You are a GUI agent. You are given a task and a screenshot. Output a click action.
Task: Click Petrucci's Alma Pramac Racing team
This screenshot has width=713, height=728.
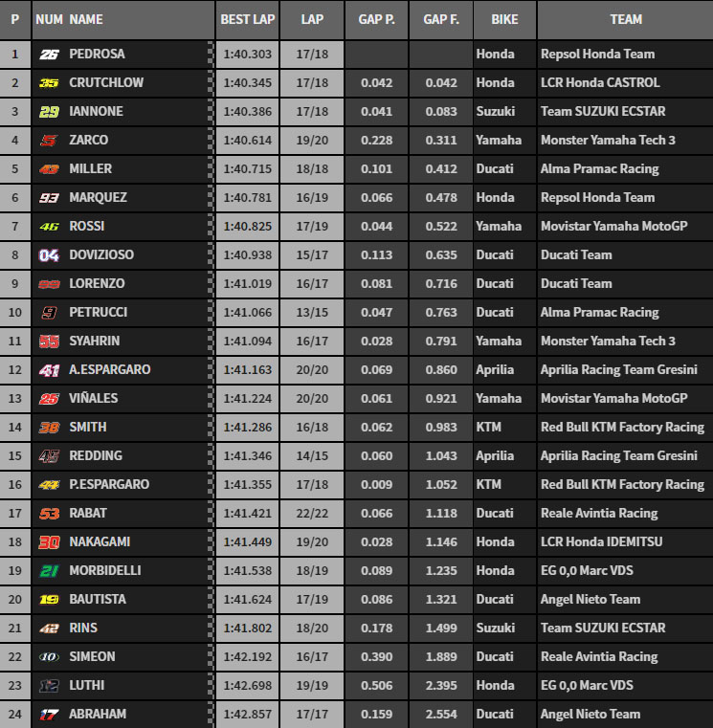600,313
